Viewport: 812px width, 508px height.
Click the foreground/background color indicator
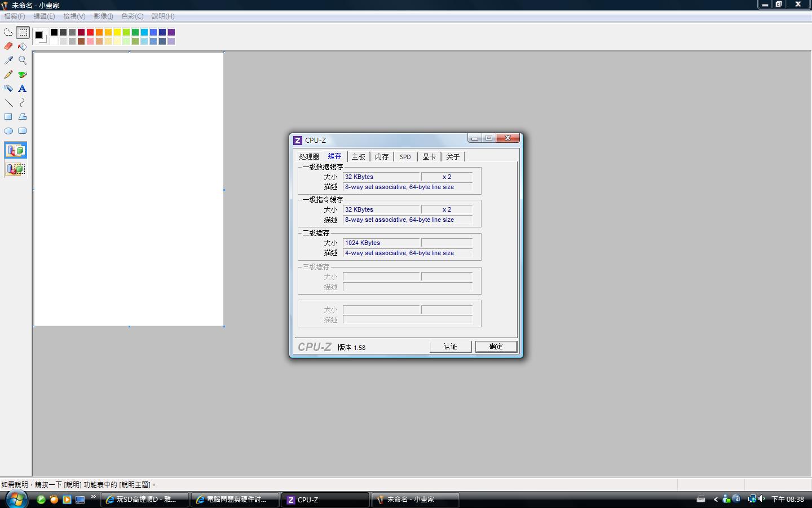pyautogui.click(x=40, y=36)
